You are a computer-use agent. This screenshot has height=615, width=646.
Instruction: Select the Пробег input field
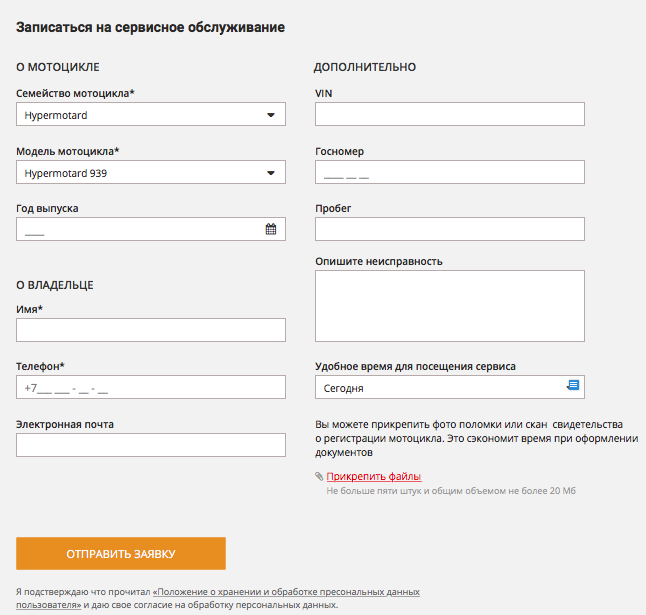(449, 229)
